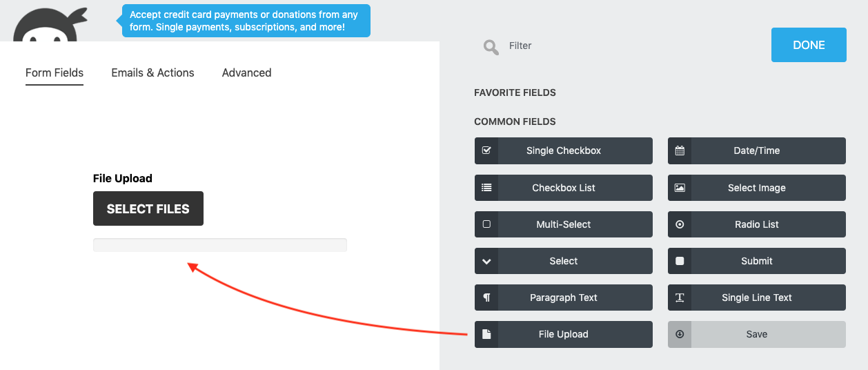Screen dimensions: 868x370
Task: Add the Save field
Action: (757, 334)
